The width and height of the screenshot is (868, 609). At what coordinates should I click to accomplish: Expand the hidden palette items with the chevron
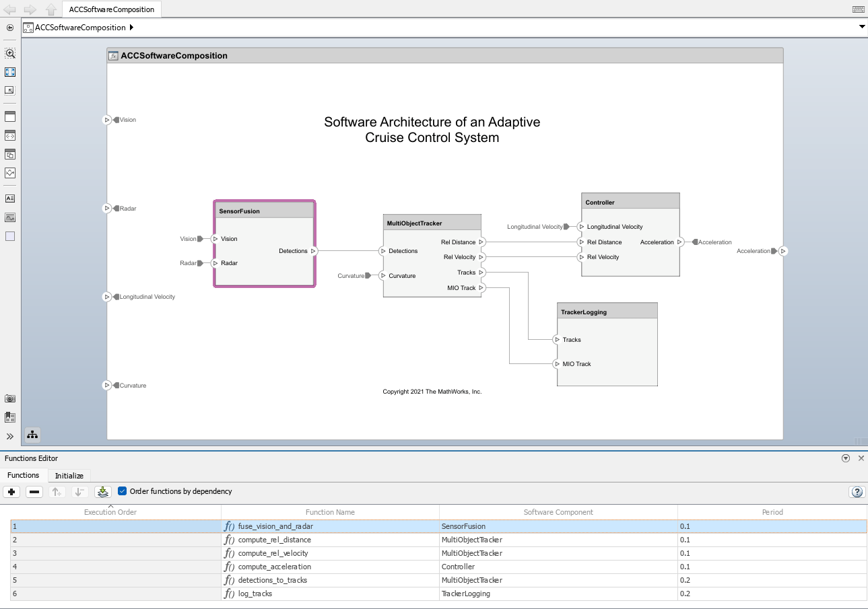tap(10, 435)
